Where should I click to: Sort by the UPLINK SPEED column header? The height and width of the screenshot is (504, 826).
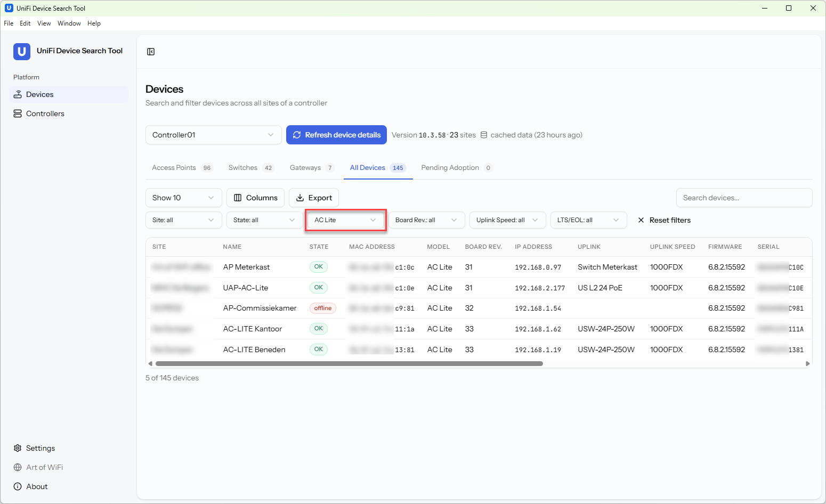pos(673,247)
